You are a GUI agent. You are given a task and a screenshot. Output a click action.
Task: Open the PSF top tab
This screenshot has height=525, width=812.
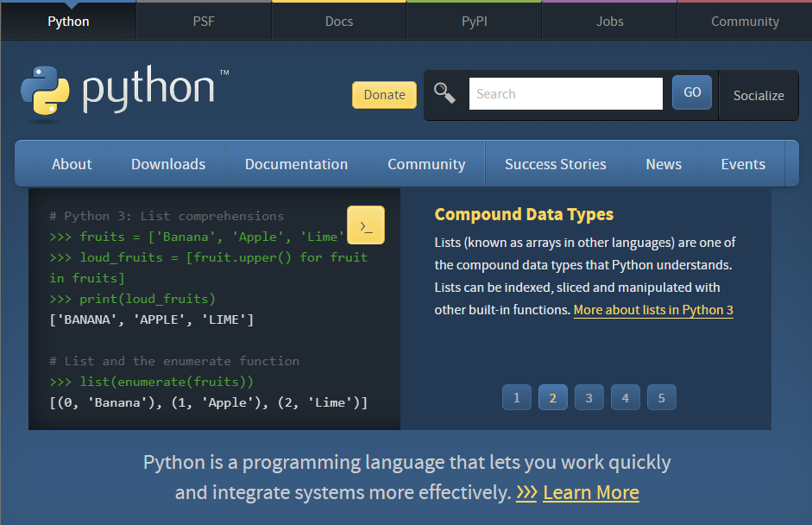click(204, 22)
